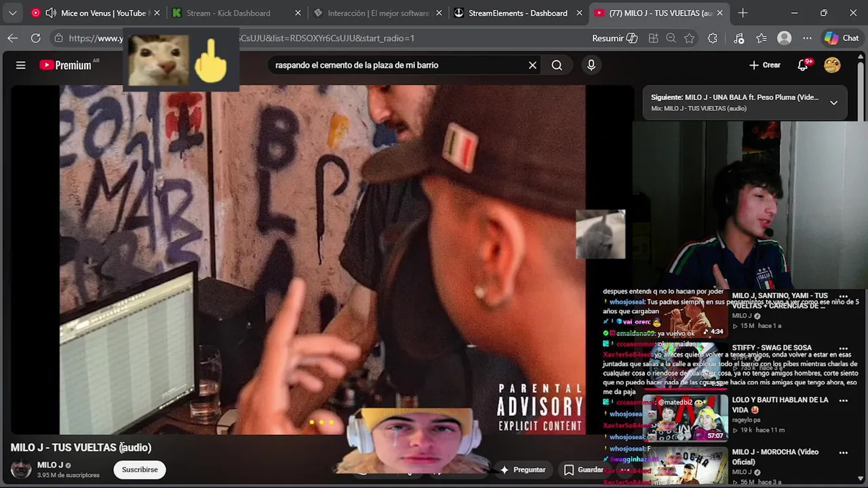Go back with browser back arrow
This screenshot has height=488, width=868.
point(13,38)
